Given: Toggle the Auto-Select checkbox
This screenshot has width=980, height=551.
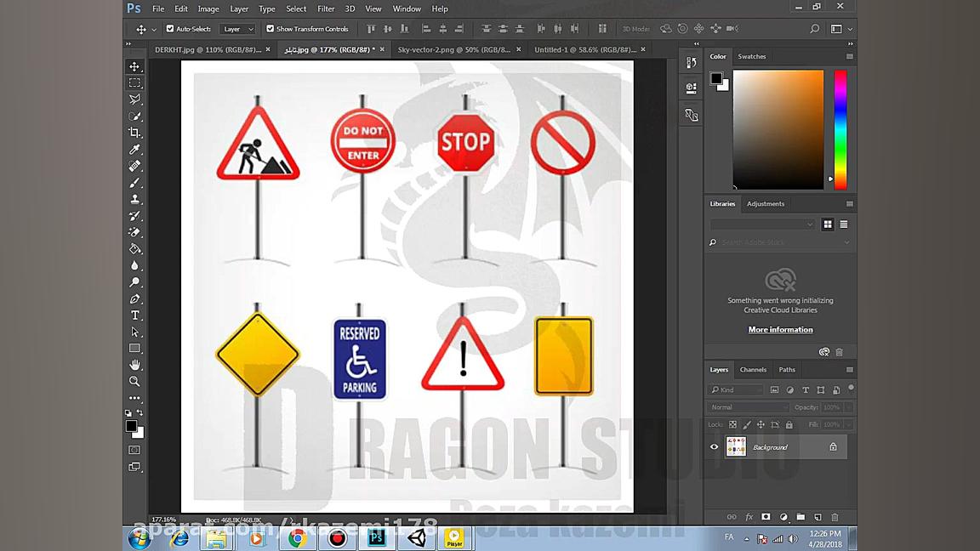Looking at the screenshot, I should tap(170, 29).
